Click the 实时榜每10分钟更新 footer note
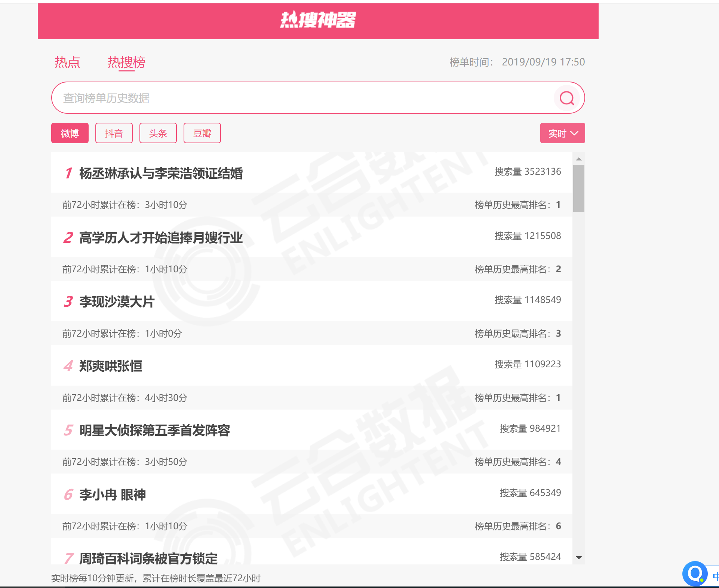 pyautogui.click(x=156, y=578)
